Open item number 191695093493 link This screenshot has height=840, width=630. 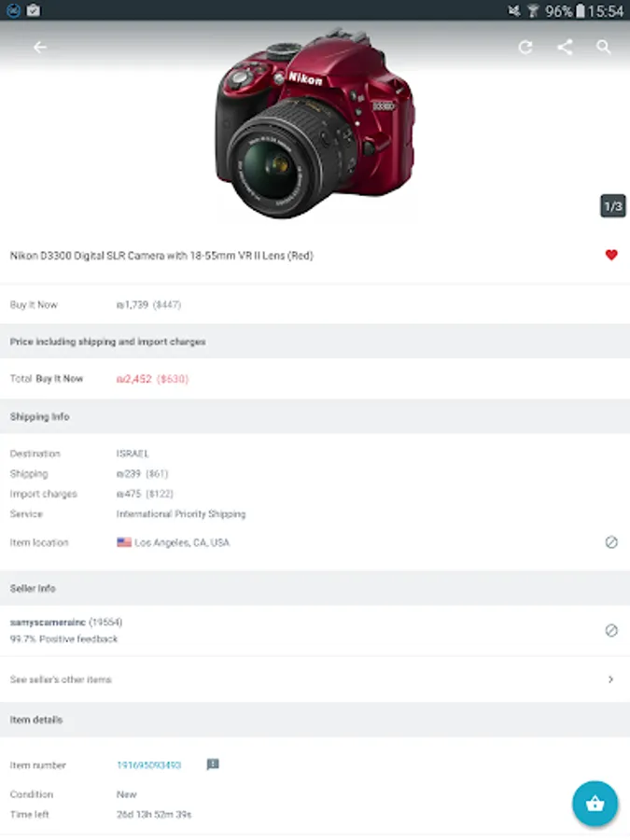149,765
